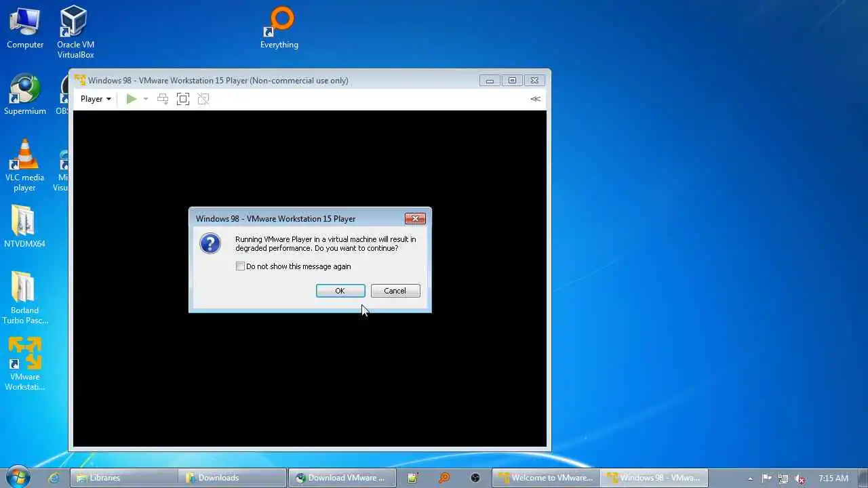Open the Player dropdown menu
868x488 pixels.
[96, 99]
